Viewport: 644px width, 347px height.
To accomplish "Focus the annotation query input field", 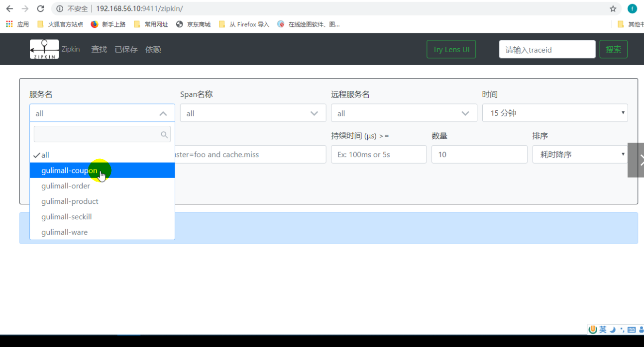I will [x=250, y=154].
